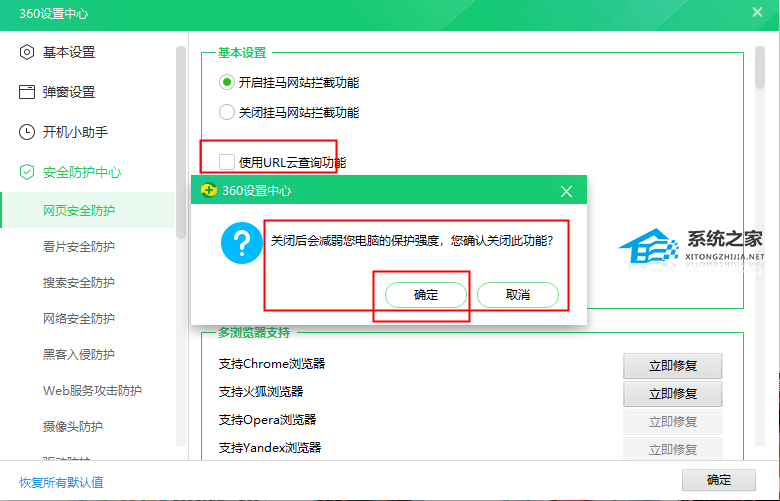Select 摄像头防护 in the sidebar
Viewport: 780px width, 501px height.
coord(73,426)
